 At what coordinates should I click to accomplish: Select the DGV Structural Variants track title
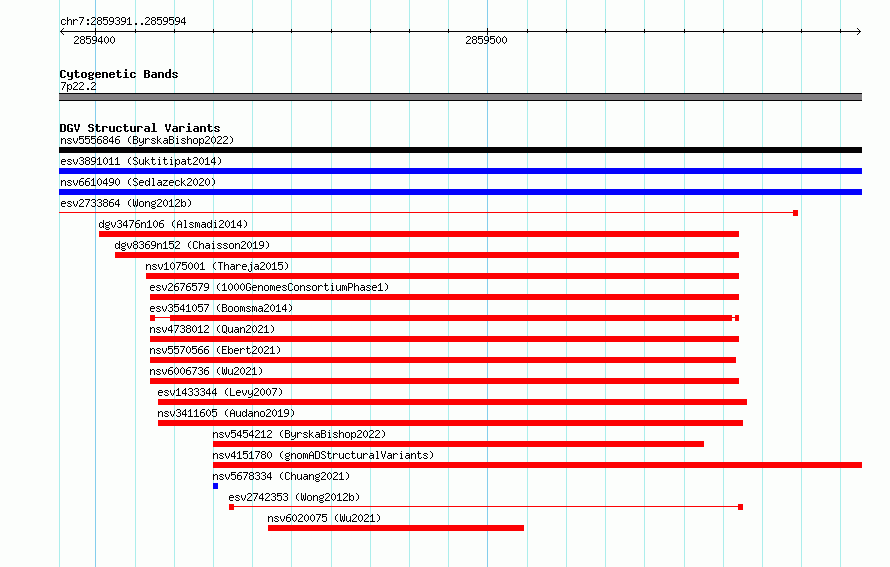(x=140, y=128)
